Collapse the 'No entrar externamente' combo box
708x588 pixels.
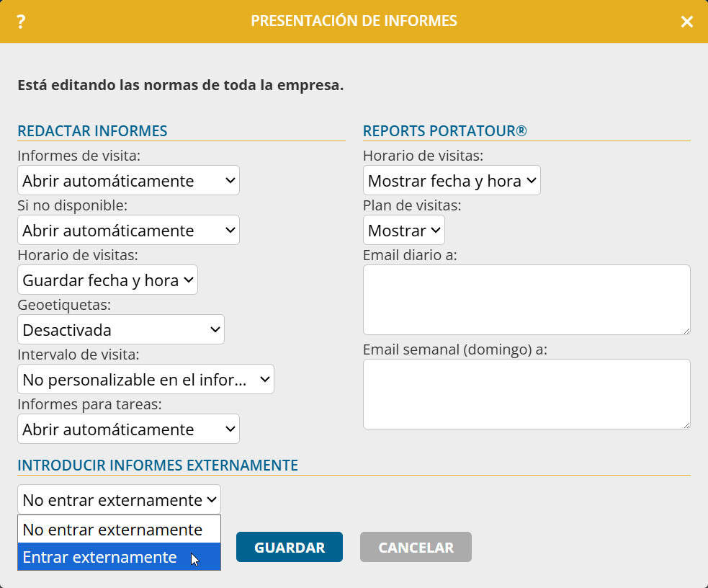point(119,499)
